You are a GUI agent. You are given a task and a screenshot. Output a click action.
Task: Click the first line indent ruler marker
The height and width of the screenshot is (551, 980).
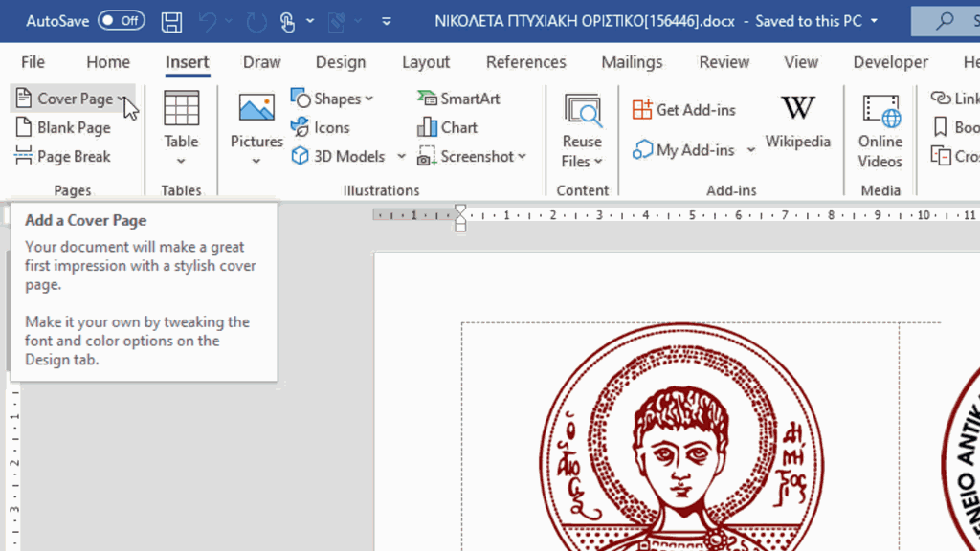(x=460, y=209)
